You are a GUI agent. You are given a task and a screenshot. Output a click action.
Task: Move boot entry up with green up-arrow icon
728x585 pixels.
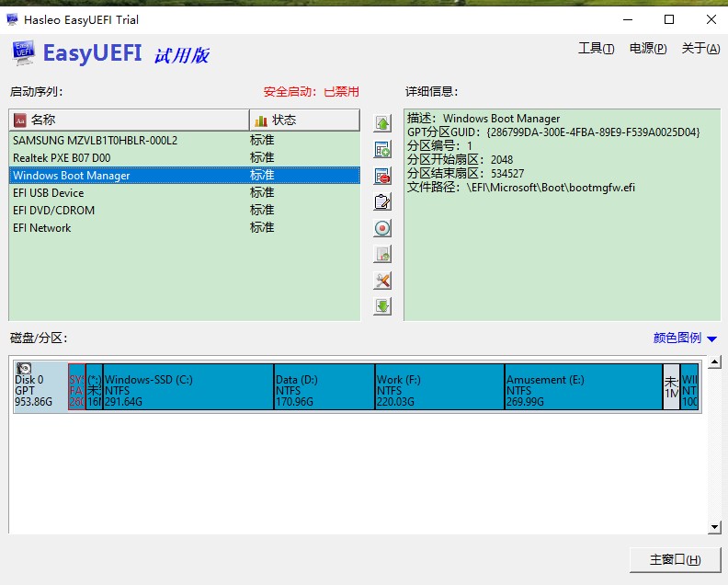point(382,123)
